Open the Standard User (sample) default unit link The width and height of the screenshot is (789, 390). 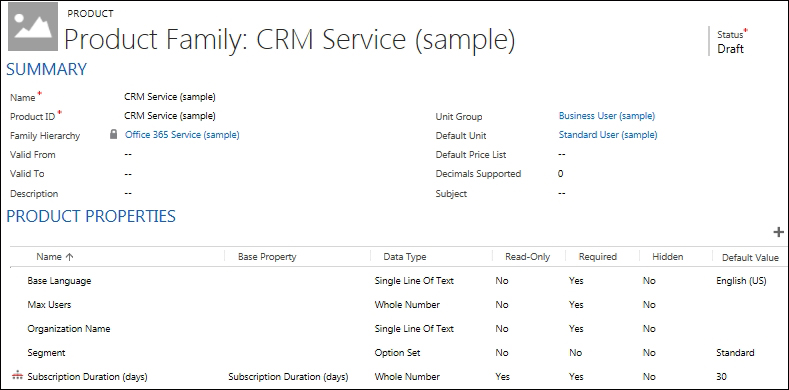tap(608, 135)
